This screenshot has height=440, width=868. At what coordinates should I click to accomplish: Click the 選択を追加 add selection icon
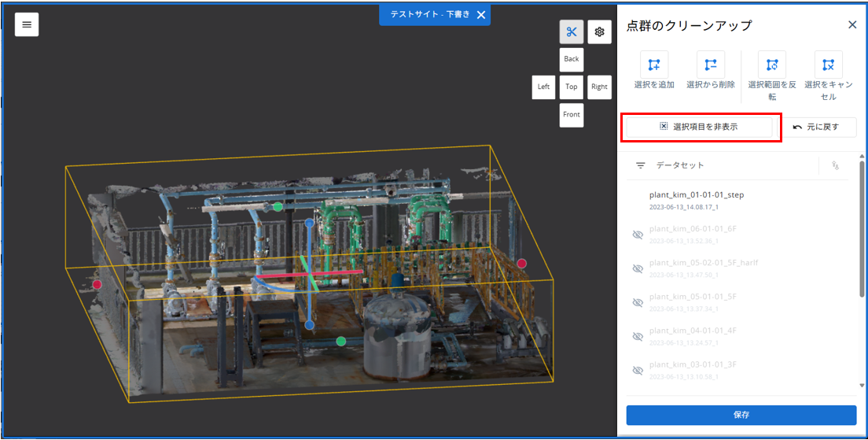point(654,65)
